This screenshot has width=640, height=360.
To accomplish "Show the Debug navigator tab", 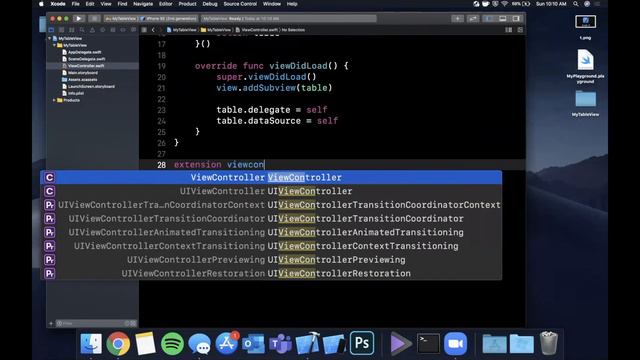I will pos(113,30).
